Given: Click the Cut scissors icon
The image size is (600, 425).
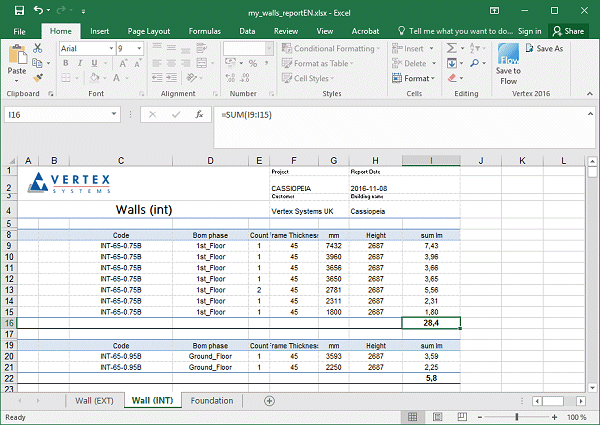Looking at the screenshot, I should (38, 47).
